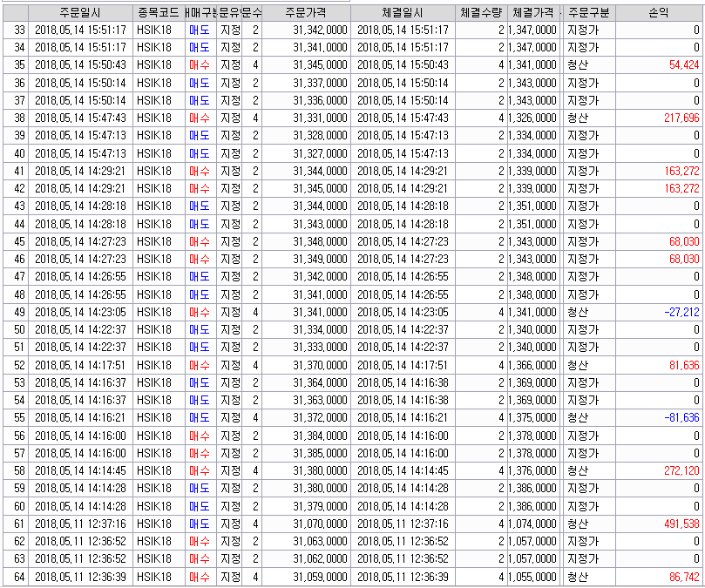Image resolution: width=705 pixels, height=588 pixels.
Task: Click the profit value 491,538
Action: coord(671,524)
